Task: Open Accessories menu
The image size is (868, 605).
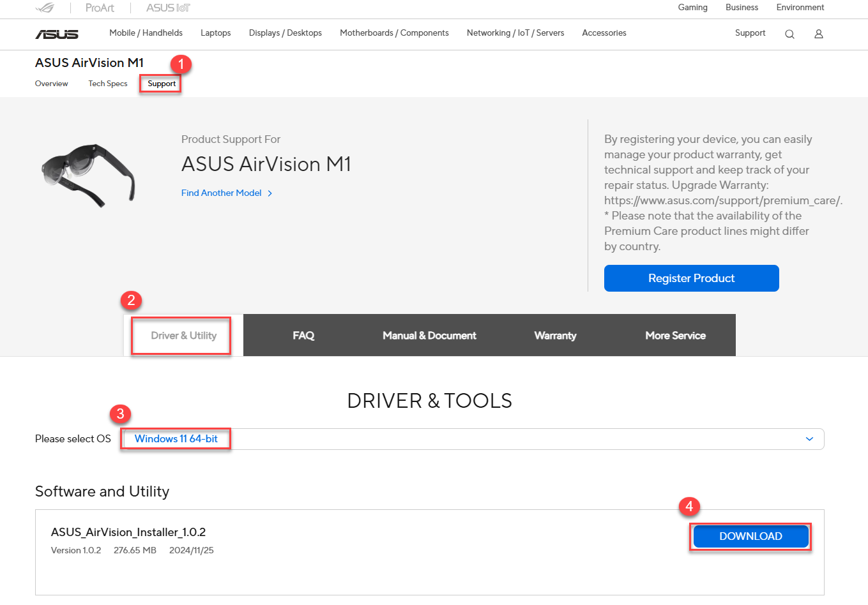Action: click(x=604, y=33)
